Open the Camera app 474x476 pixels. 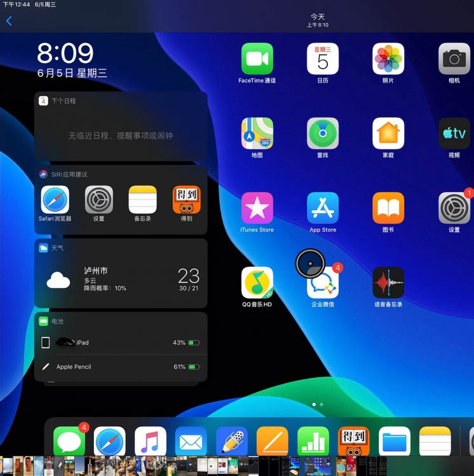coord(454,58)
